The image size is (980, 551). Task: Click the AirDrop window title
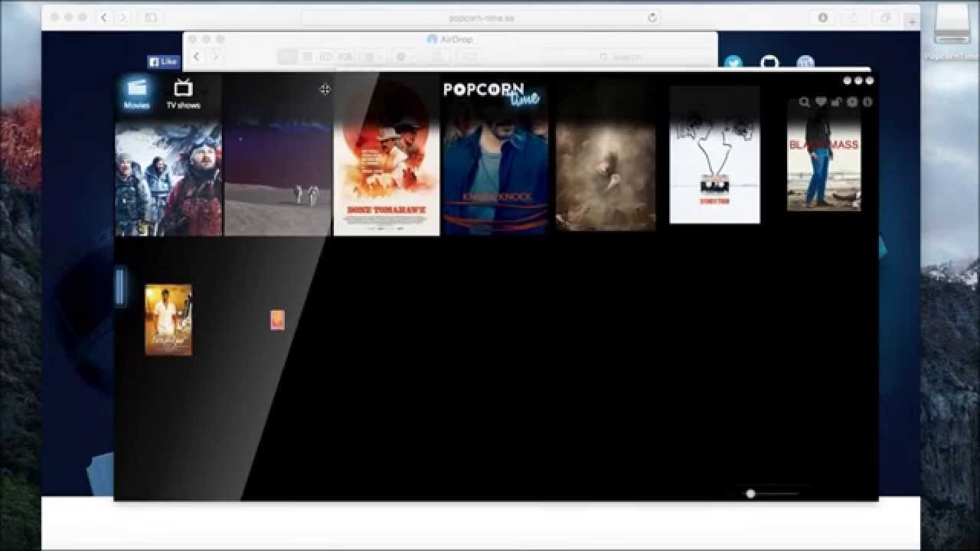[x=450, y=39]
